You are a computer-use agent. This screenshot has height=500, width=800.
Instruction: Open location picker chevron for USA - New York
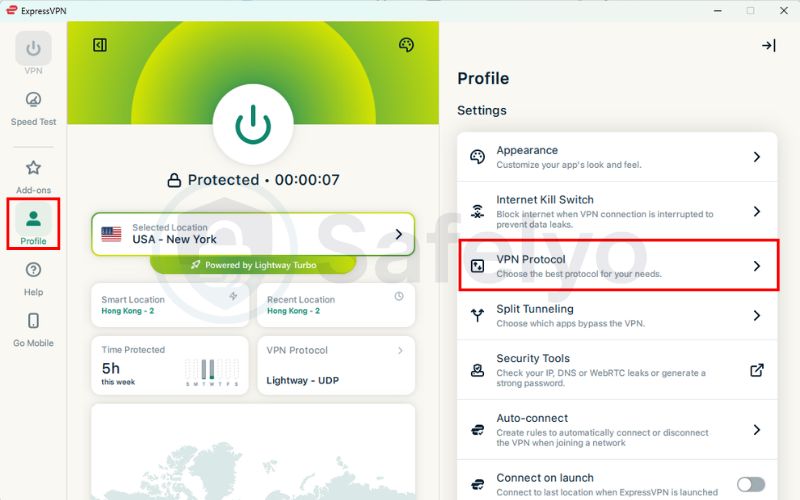pos(399,234)
